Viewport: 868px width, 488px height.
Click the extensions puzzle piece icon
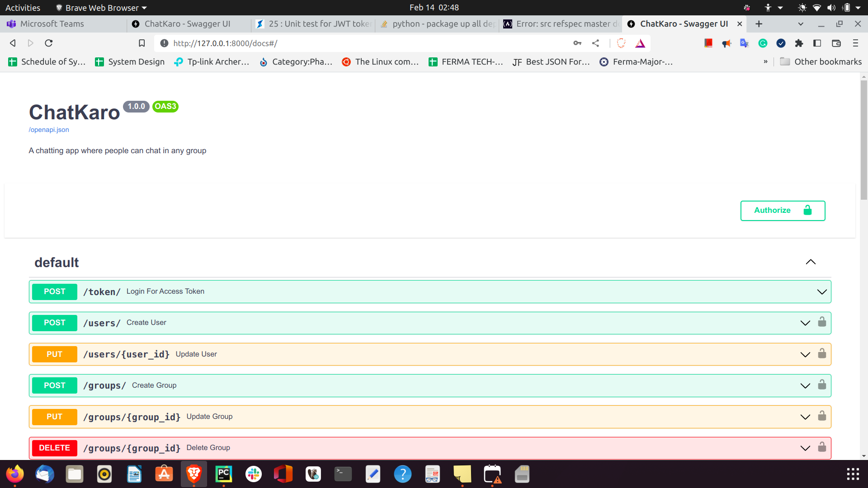coord(799,43)
